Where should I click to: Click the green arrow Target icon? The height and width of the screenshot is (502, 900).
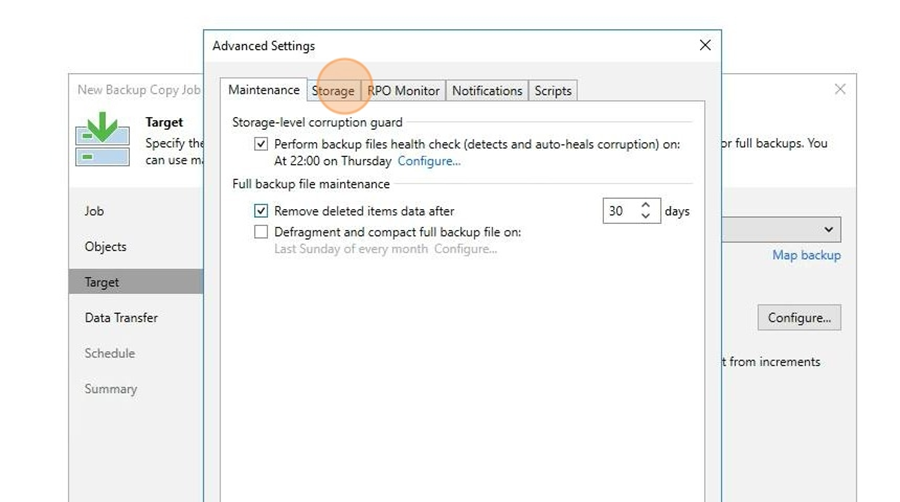point(103,139)
